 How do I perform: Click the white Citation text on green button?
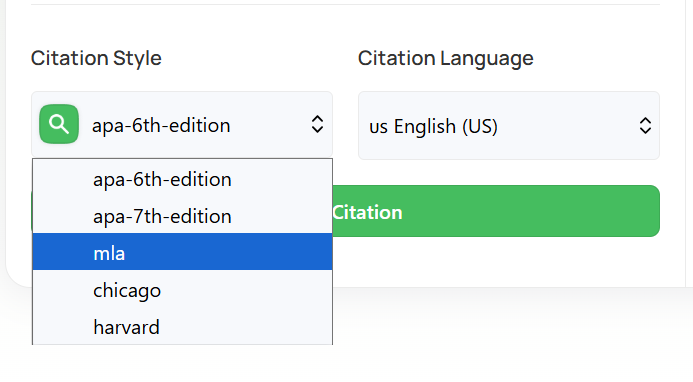367,212
